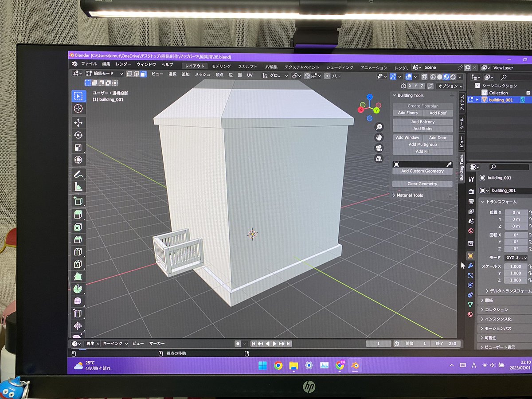Viewport: 532px width, 399px height.
Task: Click Add Window button
Action: pyautogui.click(x=407, y=138)
